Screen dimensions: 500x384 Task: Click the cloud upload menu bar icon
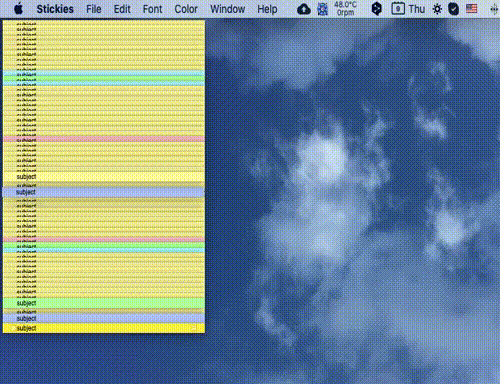click(304, 9)
